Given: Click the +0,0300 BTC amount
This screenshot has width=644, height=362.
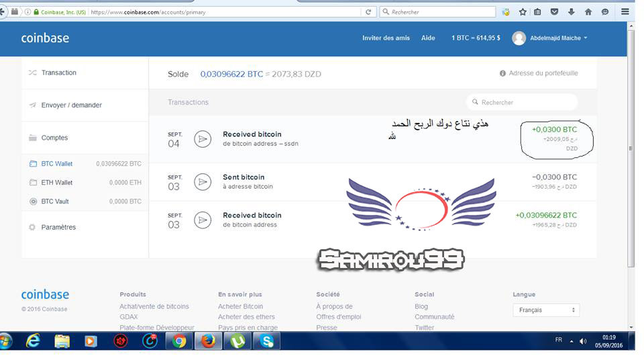Looking at the screenshot, I should (555, 130).
